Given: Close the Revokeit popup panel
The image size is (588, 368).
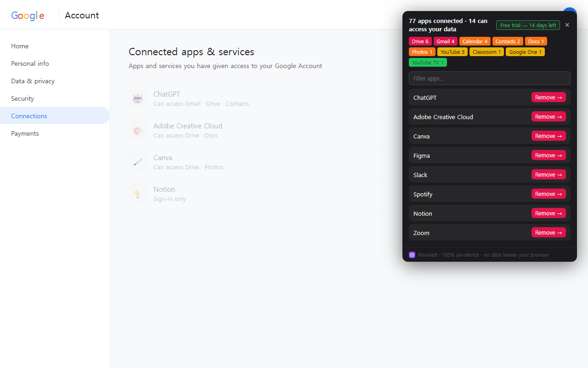Looking at the screenshot, I should (567, 25).
